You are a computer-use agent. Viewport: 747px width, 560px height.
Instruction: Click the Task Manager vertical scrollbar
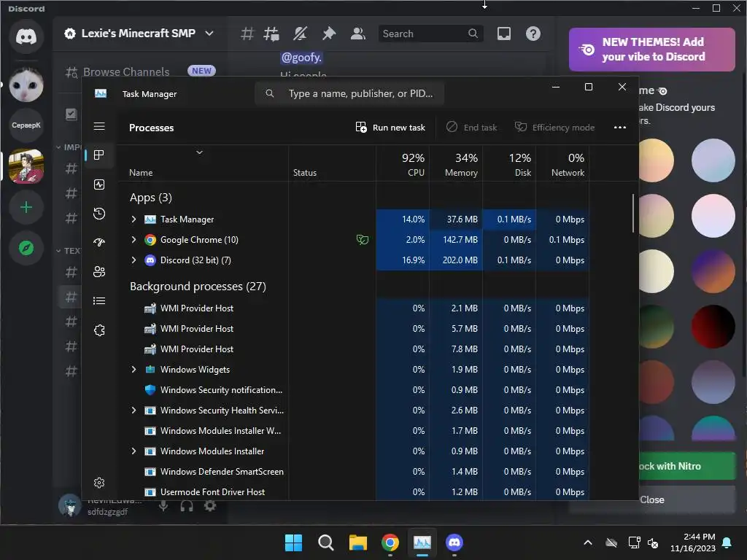(633, 213)
